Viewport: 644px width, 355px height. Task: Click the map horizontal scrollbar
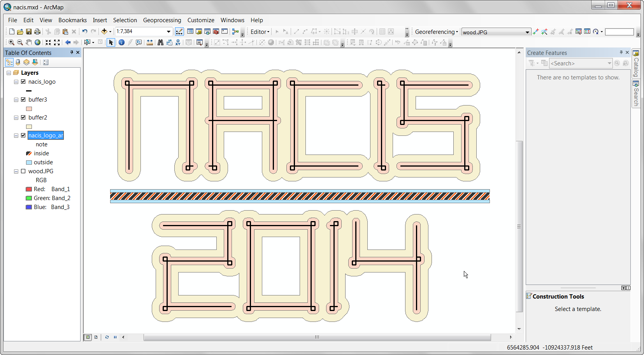317,337
